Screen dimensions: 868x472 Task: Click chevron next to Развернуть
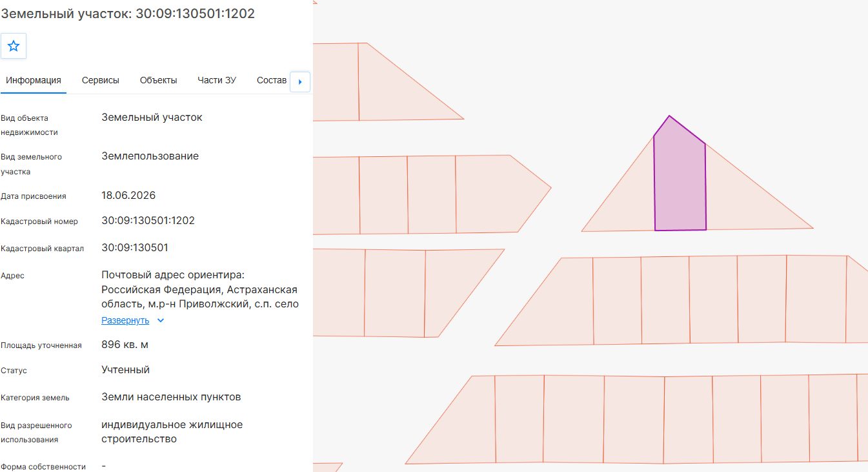161,320
